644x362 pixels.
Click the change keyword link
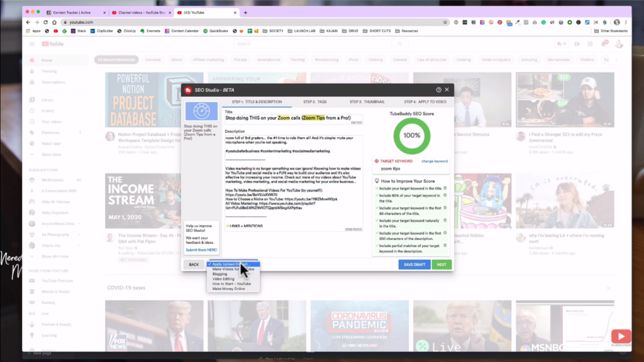[435, 162]
